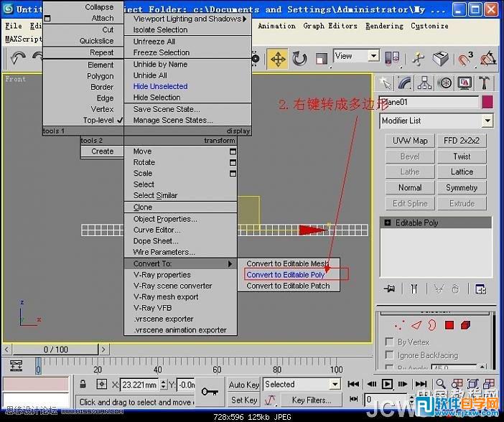Click the Key Filters button
The image size is (504, 422).
(312, 400)
